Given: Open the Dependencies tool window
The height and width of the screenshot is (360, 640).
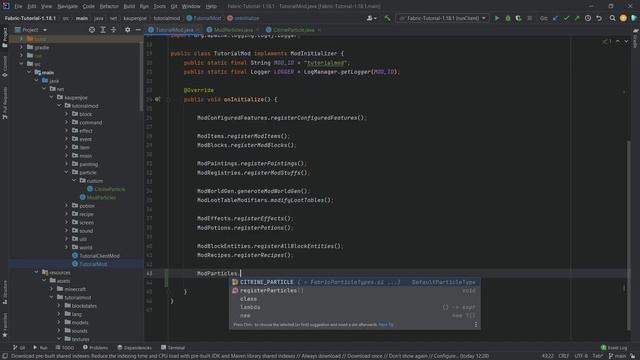Looking at the screenshot, I should click(134, 348).
